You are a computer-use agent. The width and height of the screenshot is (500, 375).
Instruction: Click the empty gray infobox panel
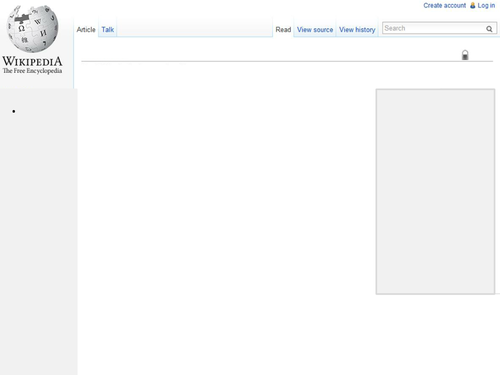coord(435,192)
